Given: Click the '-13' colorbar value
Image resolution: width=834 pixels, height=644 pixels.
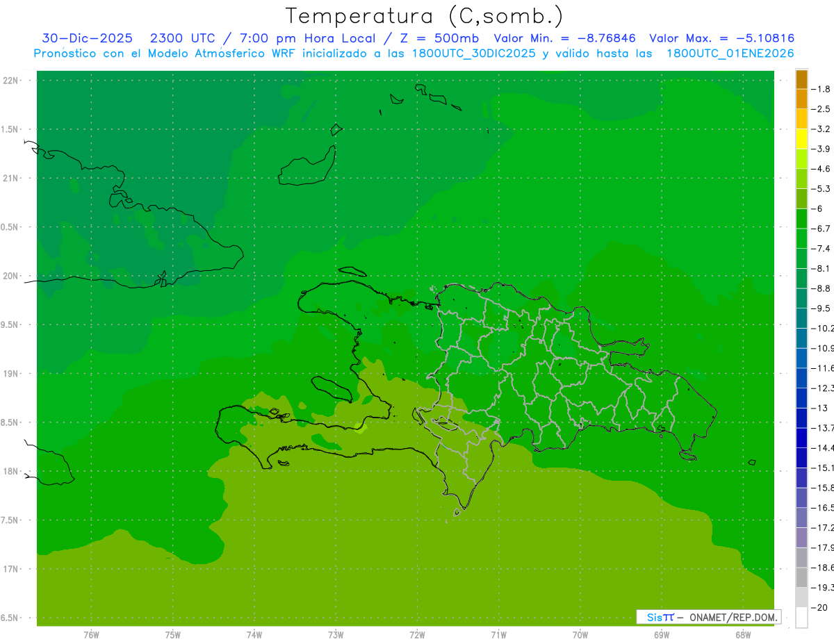Looking at the screenshot, I should [821, 408].
